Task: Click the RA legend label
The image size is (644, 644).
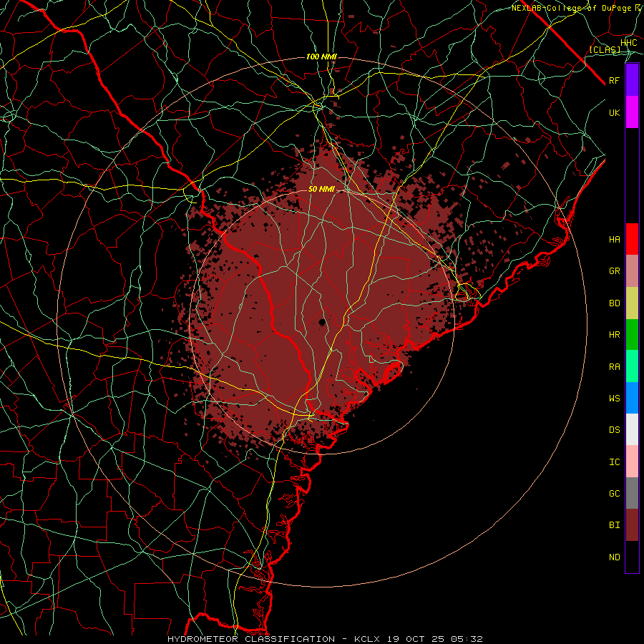Action: point(615,367)
